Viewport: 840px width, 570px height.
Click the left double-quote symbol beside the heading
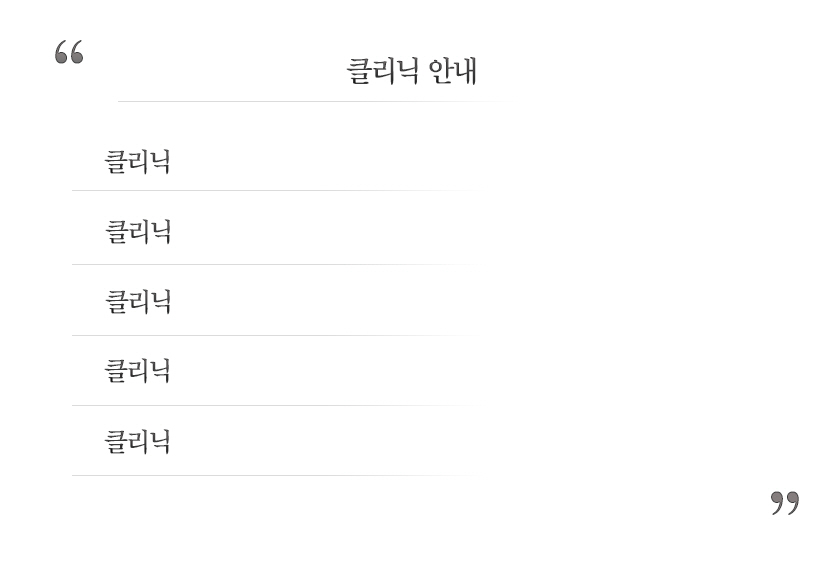point(69,52)
